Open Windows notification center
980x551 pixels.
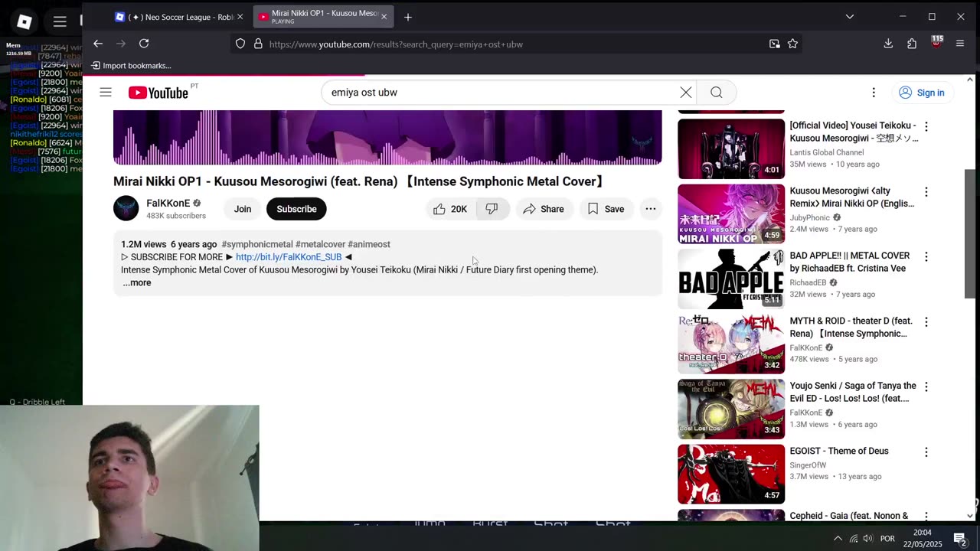(x=960, y=539)
